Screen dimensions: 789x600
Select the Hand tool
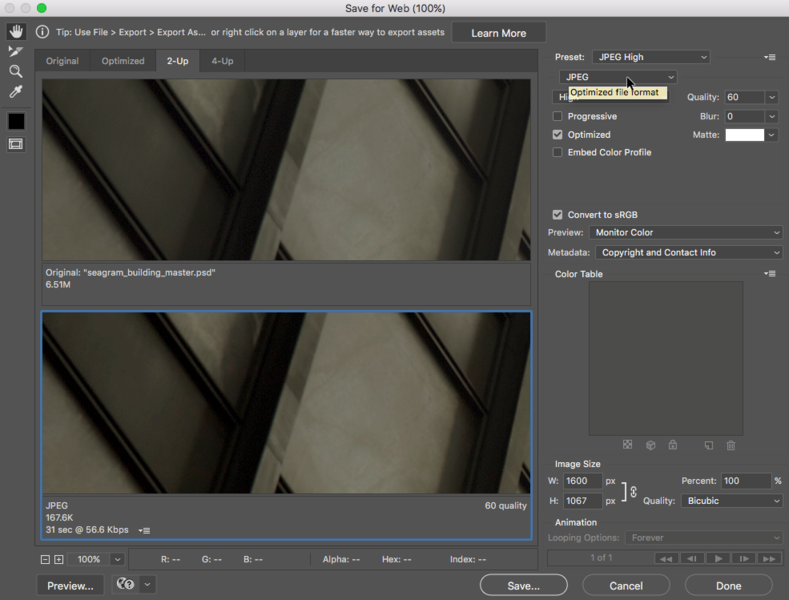pos(16,32)
